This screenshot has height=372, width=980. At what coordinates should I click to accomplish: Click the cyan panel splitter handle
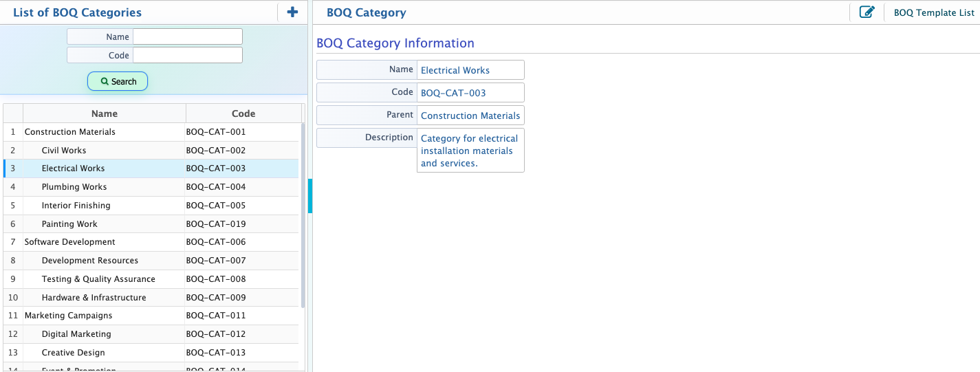point(310,196)
